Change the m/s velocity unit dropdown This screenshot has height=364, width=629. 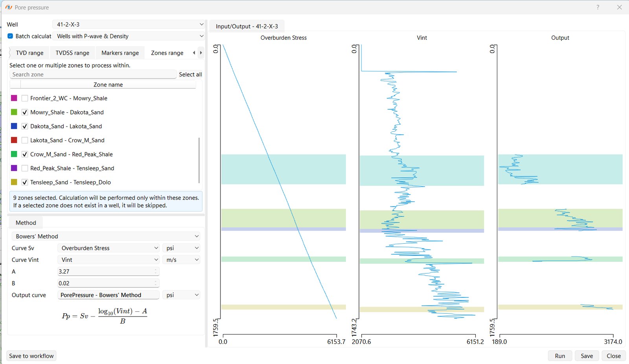tap(181, 260)
